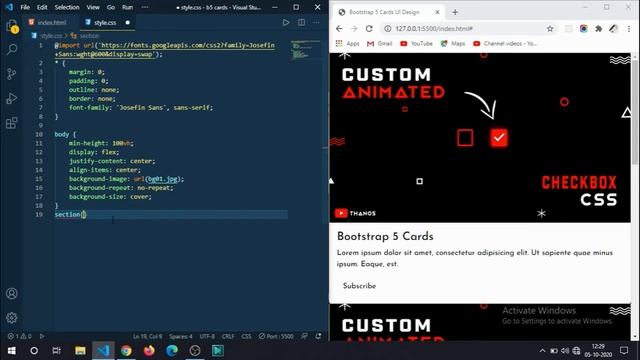640x360 pixels.
Task: Split the editor to the right
Action: (x=301, y=22)
